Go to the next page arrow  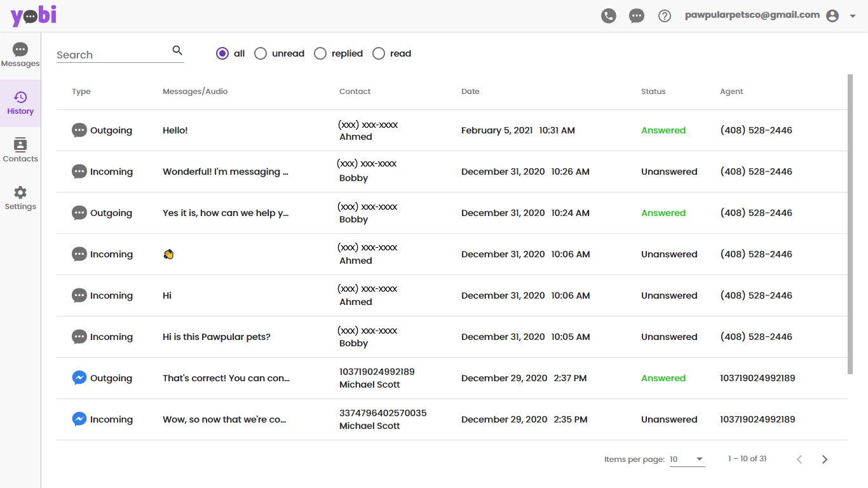[825, 459]
